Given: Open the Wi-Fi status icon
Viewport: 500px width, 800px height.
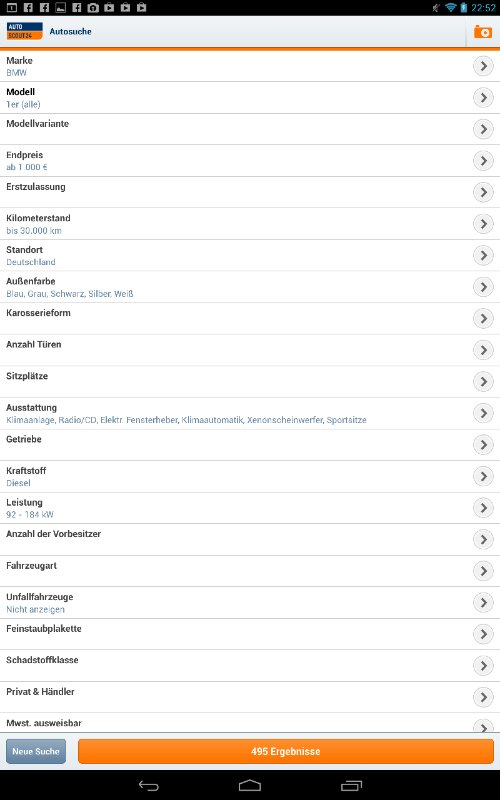Looking at the screenshot, I should click(x=451, y=8).
